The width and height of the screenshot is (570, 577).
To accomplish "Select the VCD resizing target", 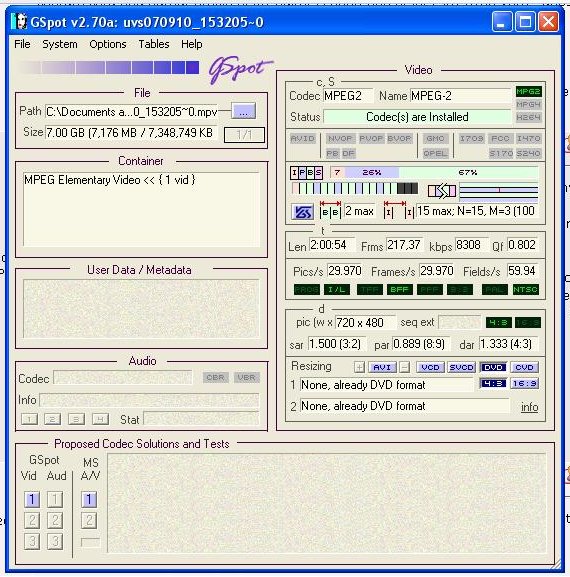I will [x=430, y=367].
